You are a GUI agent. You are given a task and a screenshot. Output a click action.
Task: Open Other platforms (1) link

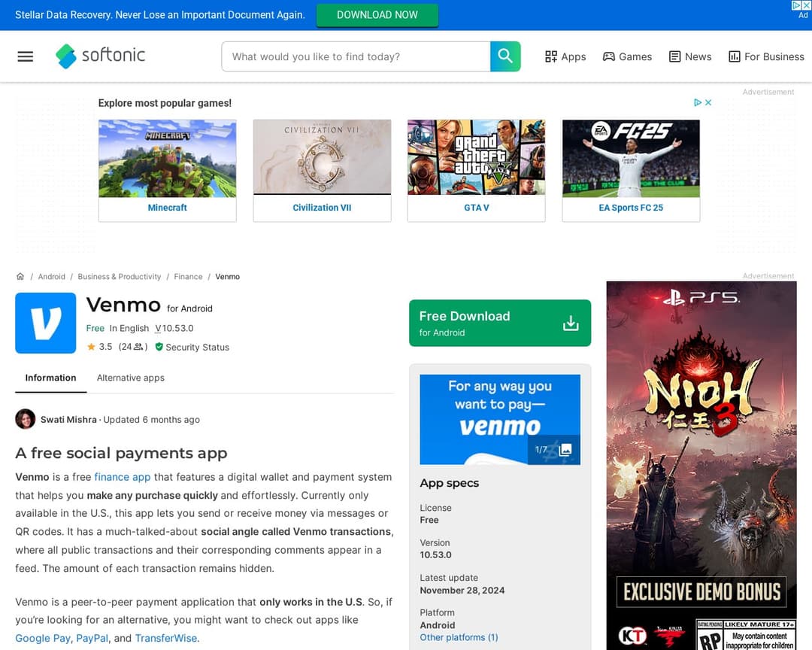459,637
